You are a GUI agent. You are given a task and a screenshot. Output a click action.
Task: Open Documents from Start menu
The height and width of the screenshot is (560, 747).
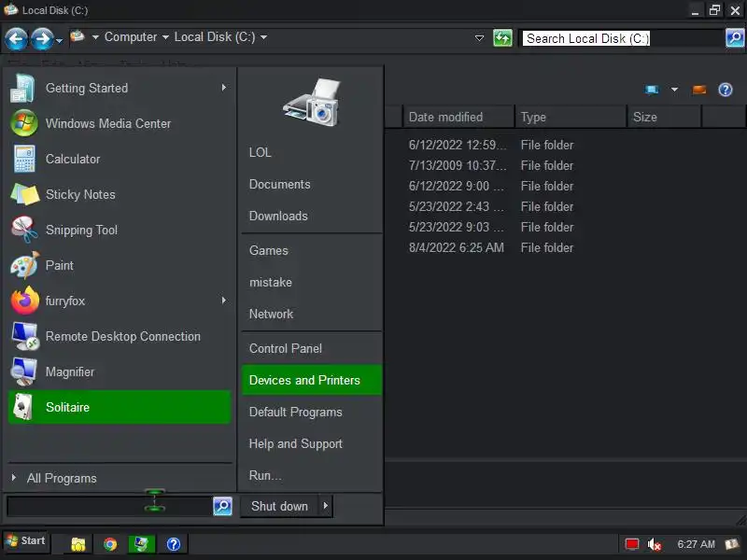point(279,184)
